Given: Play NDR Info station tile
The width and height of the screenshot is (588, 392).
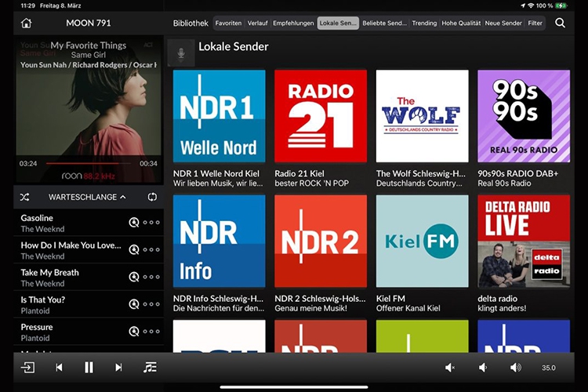Looking at the screenshot, I should pos(219,241).
